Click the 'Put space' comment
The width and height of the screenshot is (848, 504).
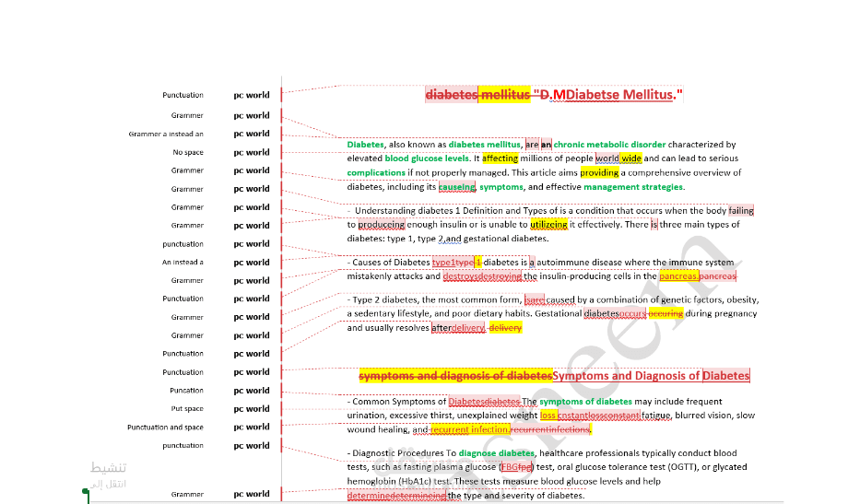pyautogui.click(x=187, y=409)
